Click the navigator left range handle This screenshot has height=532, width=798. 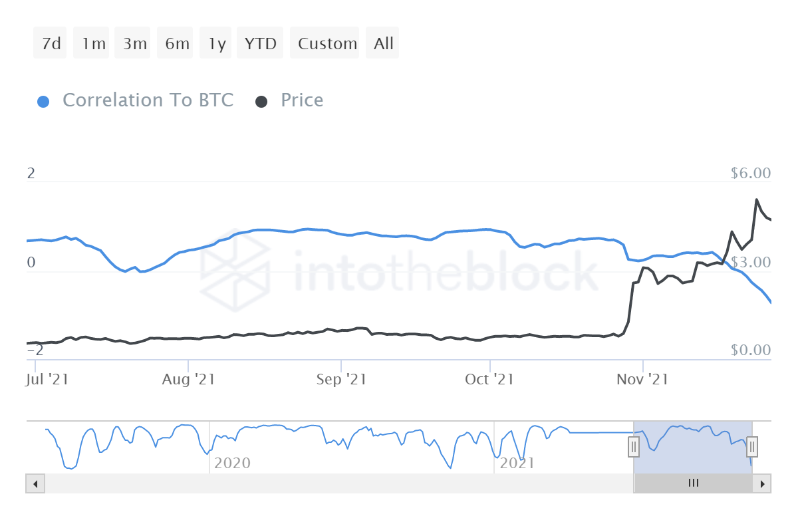coord(634,446)
